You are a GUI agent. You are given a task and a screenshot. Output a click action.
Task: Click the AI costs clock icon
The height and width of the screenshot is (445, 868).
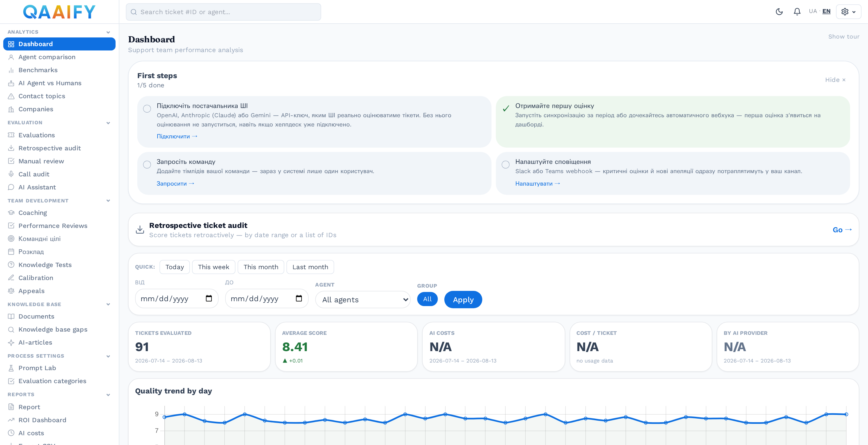(x=11, y=433)
